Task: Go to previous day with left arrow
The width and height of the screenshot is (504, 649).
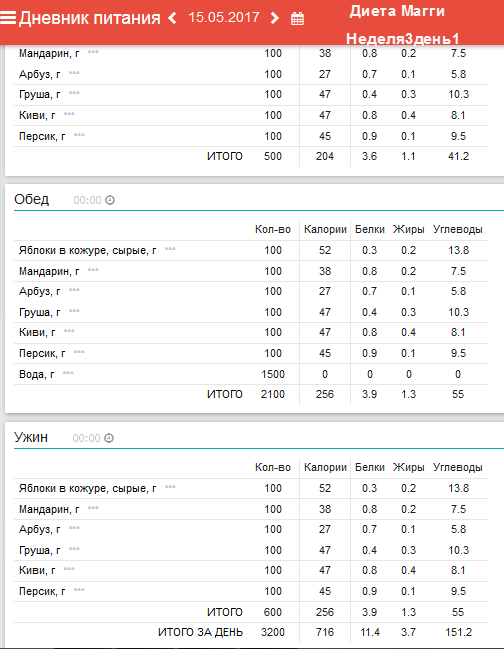Action: pyautogui.click(x=173, y=18)
